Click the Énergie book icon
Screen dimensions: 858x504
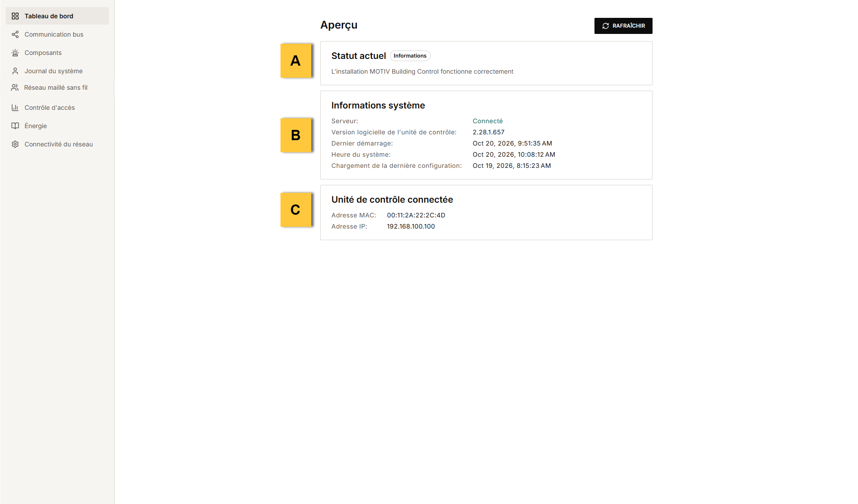tap(15, 126)
